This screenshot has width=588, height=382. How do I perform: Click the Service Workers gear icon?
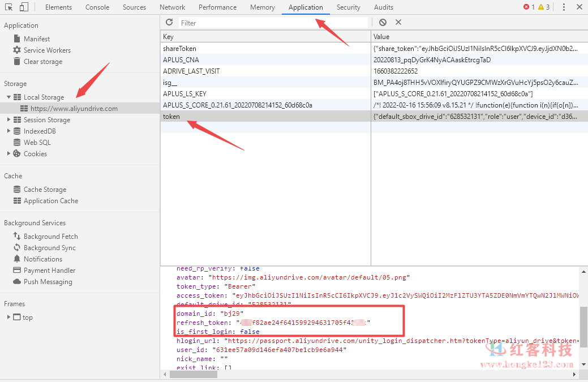(x=17, y=50)
